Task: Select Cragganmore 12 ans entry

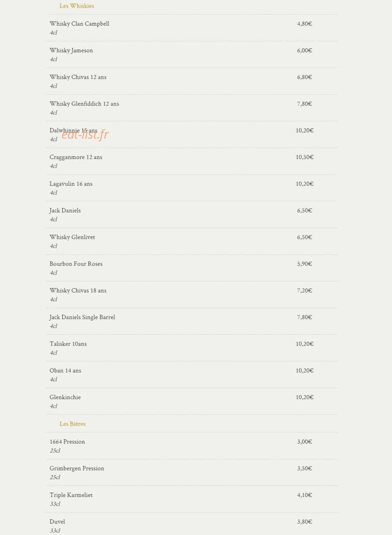Action: coord(191,161)
